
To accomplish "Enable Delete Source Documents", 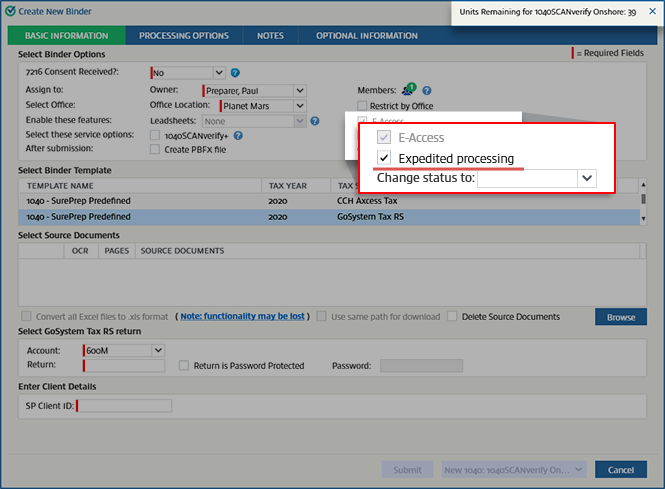I will [x=452, y=316].
